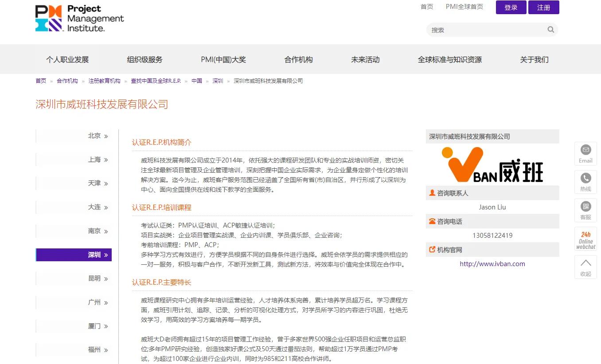Click the 登录 login button
601x364 pixels.
[x=511, y=7]
